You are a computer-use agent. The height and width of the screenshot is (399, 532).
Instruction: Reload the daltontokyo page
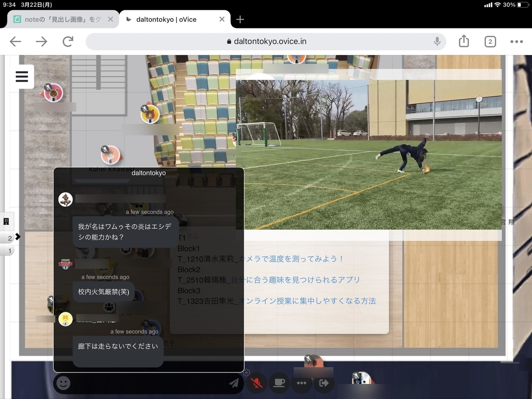pos(68,42)
